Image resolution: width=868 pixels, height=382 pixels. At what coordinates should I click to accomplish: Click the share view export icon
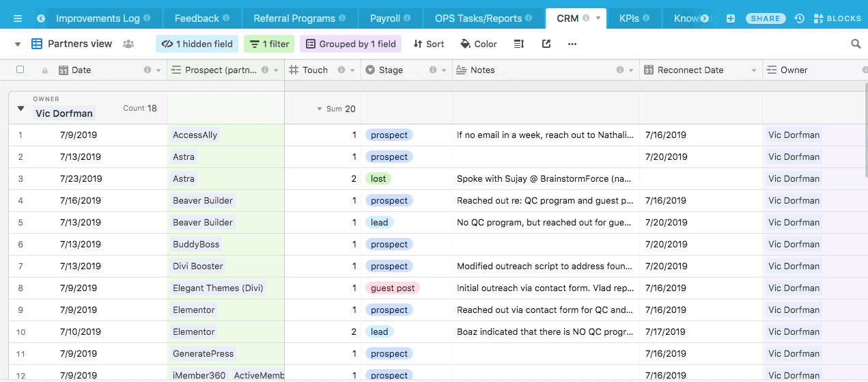[546, 44]
